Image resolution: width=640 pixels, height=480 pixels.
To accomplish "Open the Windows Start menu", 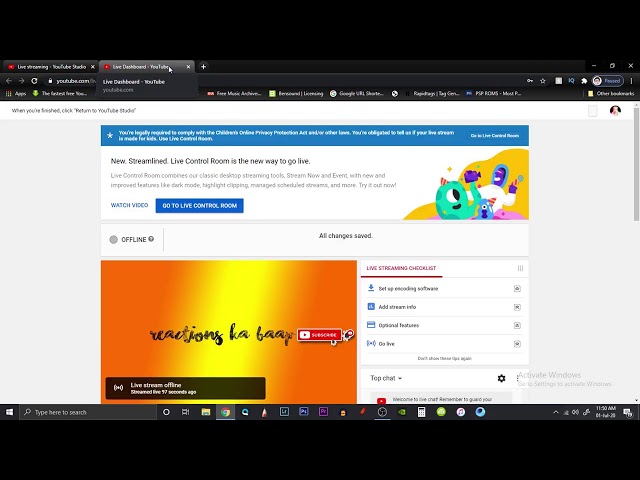I will [9, 412].
